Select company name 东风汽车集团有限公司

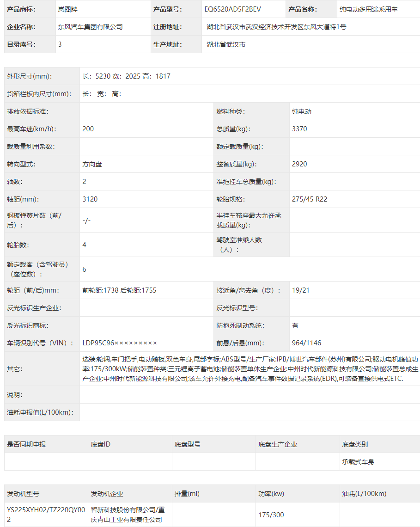click(90, 27)
